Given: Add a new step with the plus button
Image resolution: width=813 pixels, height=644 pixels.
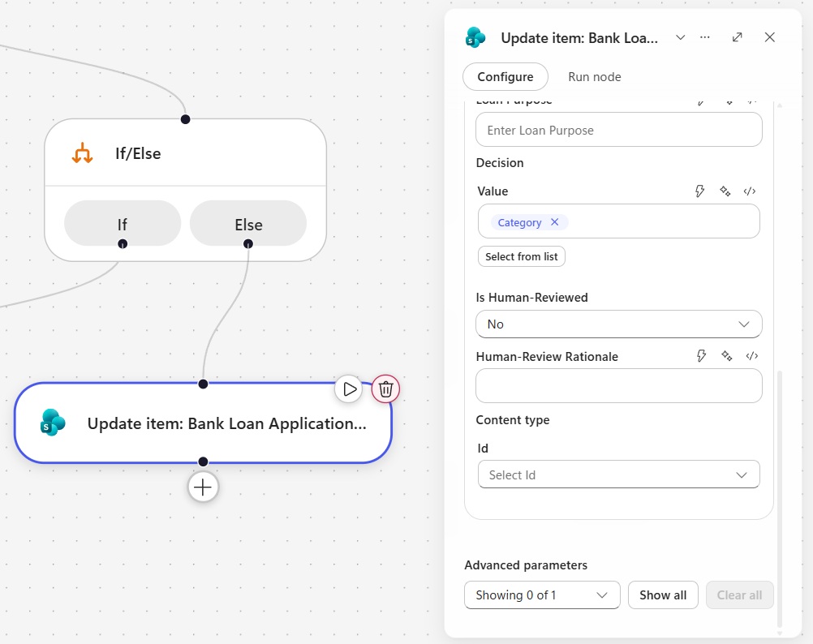Looking at the screenshot, I should coord(203,487).
